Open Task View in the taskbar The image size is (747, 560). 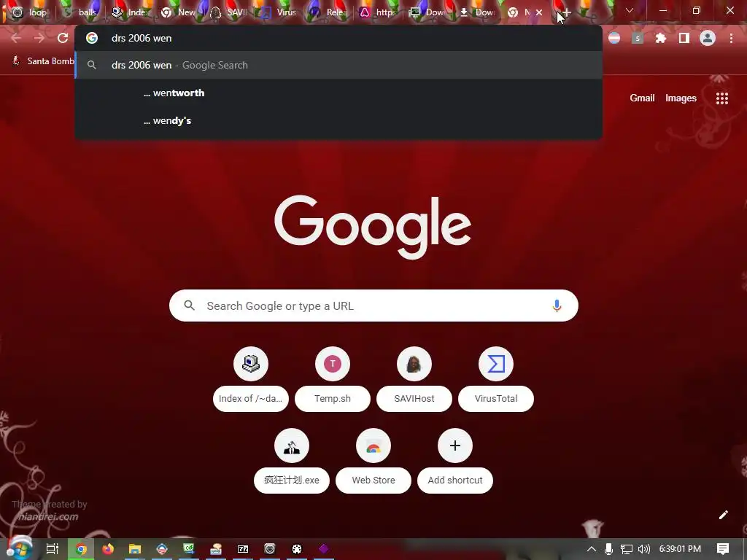point(52,549)
